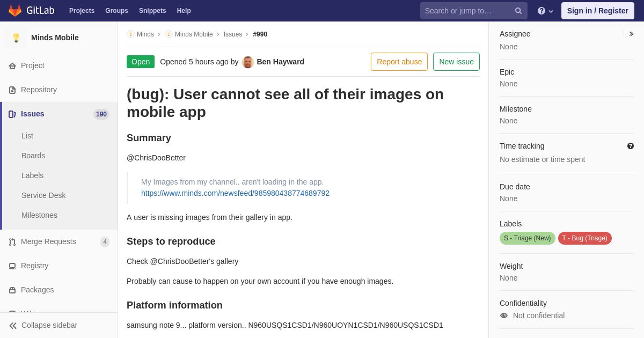Click the Repository file icon in sidebar

[x=12, y=90]
